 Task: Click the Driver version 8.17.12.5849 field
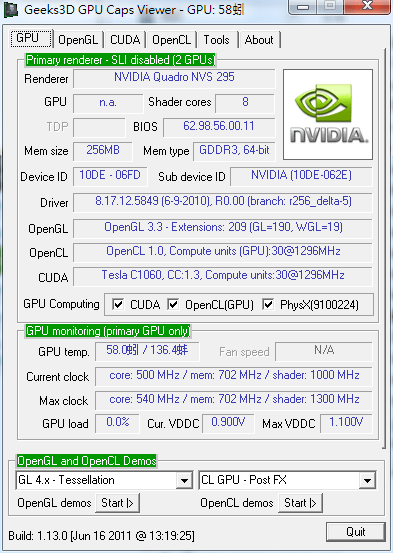(223, 202)
